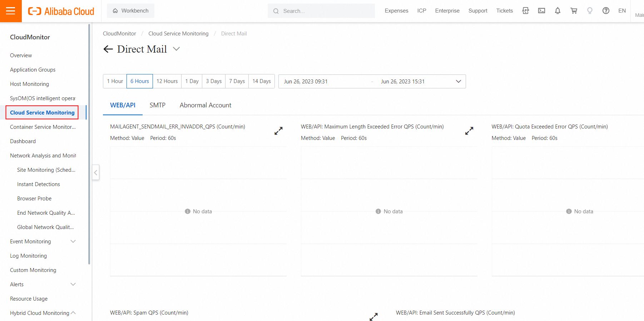
Task: Open Instant Detections item
Action: [39, 184]
